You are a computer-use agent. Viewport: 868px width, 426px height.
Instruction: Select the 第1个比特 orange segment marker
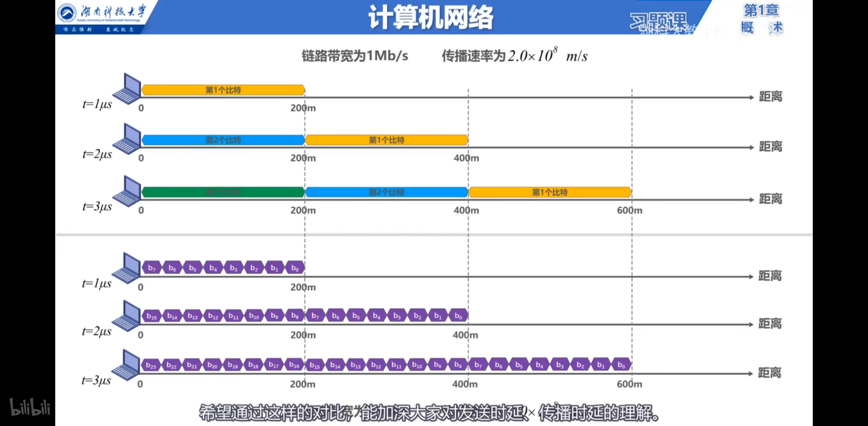pos(223,90)
